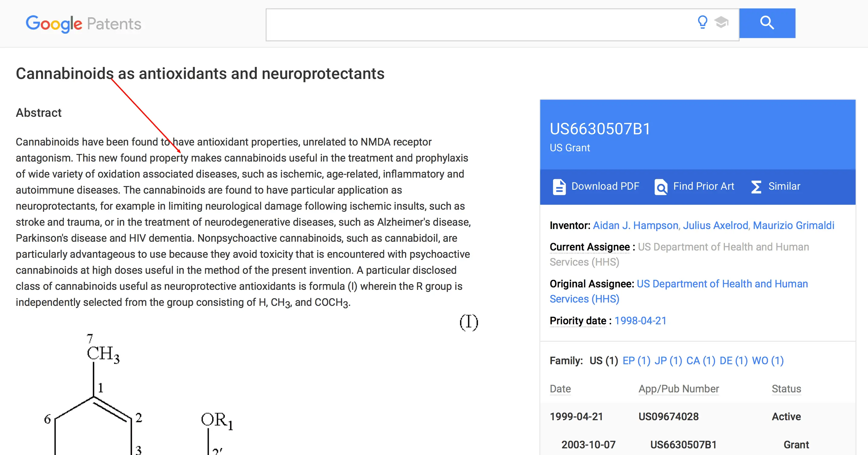Click inside the patent search field
The image size is (868, 455).
472,25
